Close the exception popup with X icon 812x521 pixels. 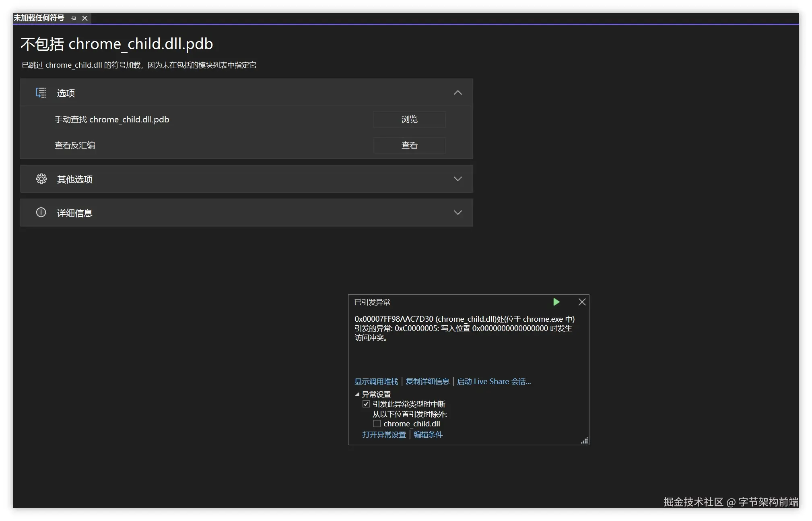coord(582,302)
